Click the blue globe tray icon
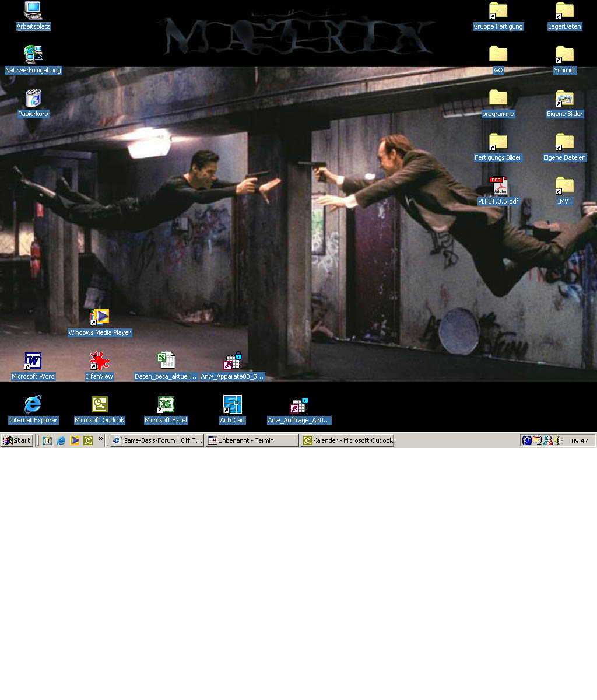Screen dimensions: 597x700 tap(527, 440)
